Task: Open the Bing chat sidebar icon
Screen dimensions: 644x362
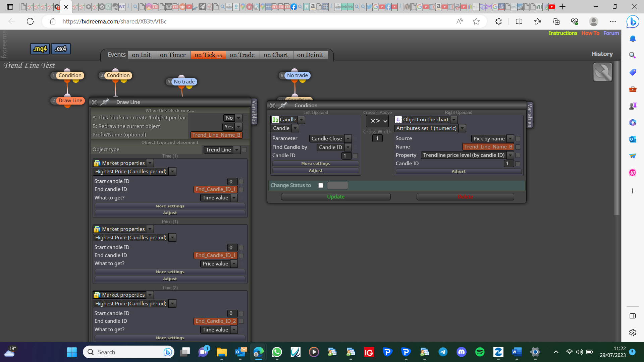Action: (633, 21)
